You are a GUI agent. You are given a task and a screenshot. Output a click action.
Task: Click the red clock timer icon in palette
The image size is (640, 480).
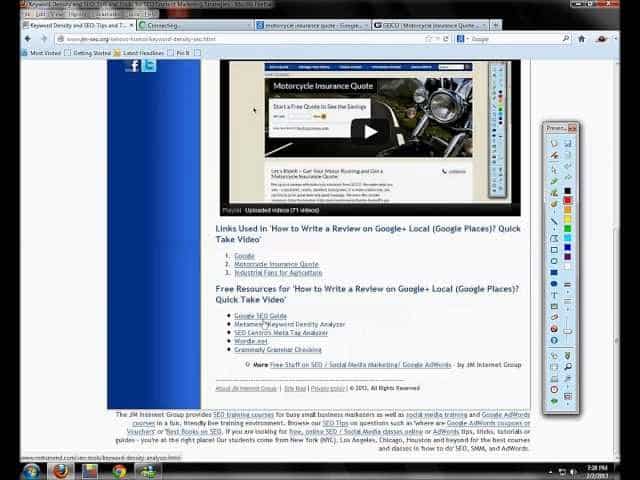coord(554,389)
